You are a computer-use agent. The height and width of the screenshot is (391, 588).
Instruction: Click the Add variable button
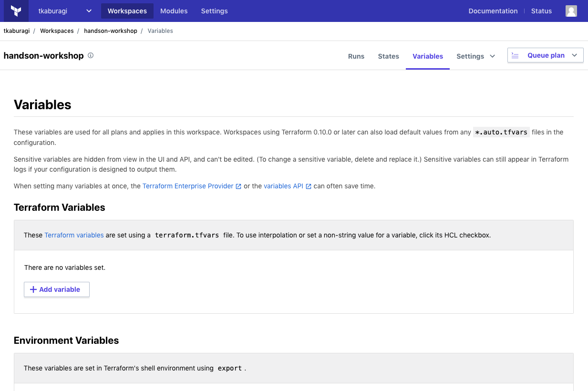point(56,289)
